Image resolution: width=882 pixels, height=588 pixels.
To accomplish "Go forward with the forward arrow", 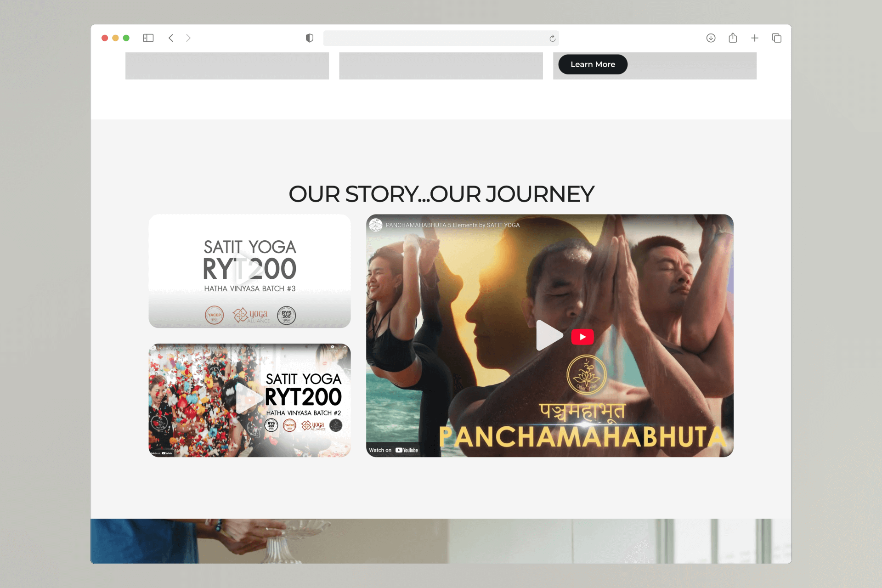I will point(188,38).
